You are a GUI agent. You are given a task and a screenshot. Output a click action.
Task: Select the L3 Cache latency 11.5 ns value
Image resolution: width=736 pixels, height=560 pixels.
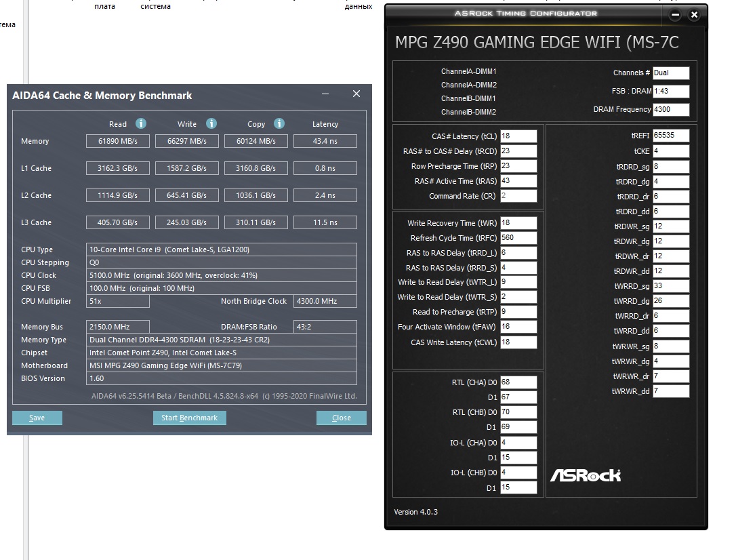(x=325, y=222)
